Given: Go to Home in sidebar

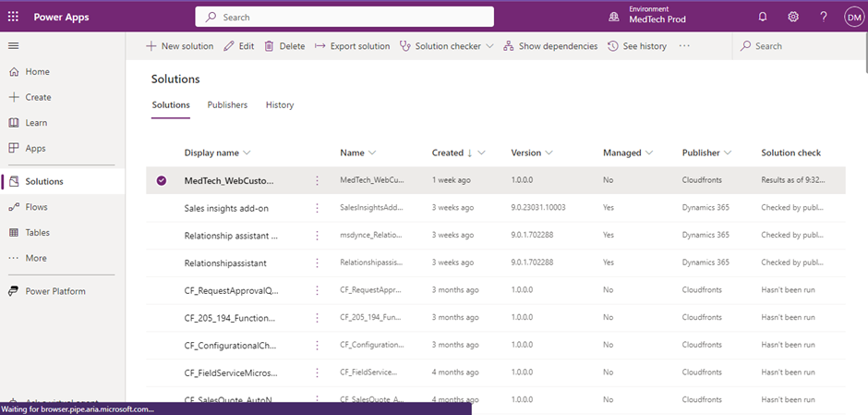Looking at the screenshot, I should point(37,71).
